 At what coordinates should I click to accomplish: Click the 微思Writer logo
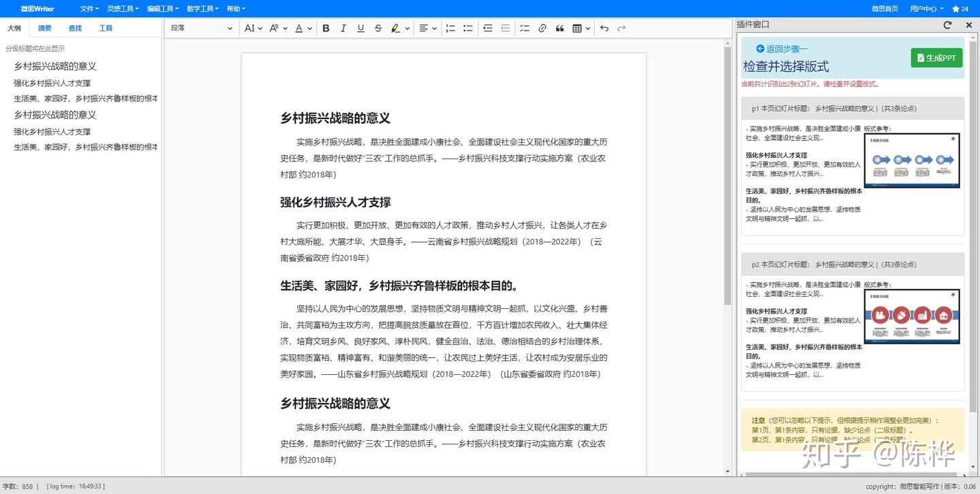[37, 9]
